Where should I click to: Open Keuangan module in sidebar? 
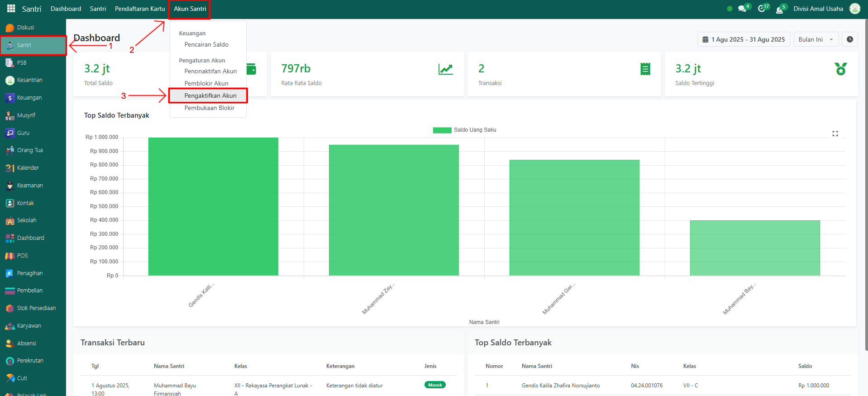click(29, 98)
